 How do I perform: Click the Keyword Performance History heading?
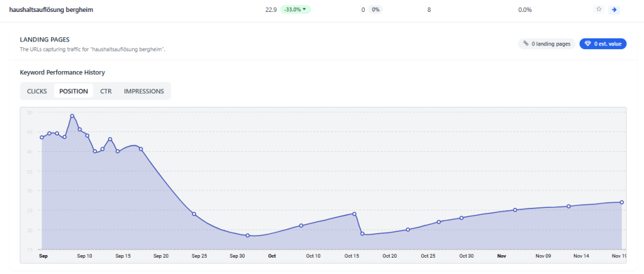point(62,72)
